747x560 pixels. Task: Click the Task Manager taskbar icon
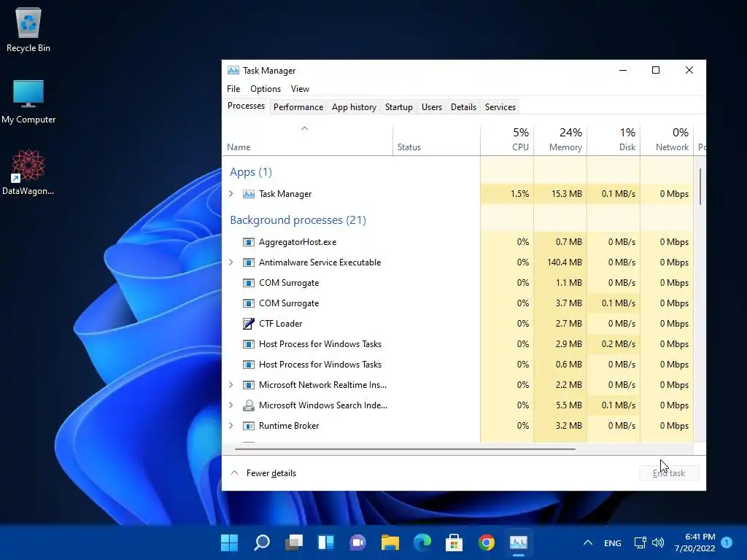coord(519,542)
